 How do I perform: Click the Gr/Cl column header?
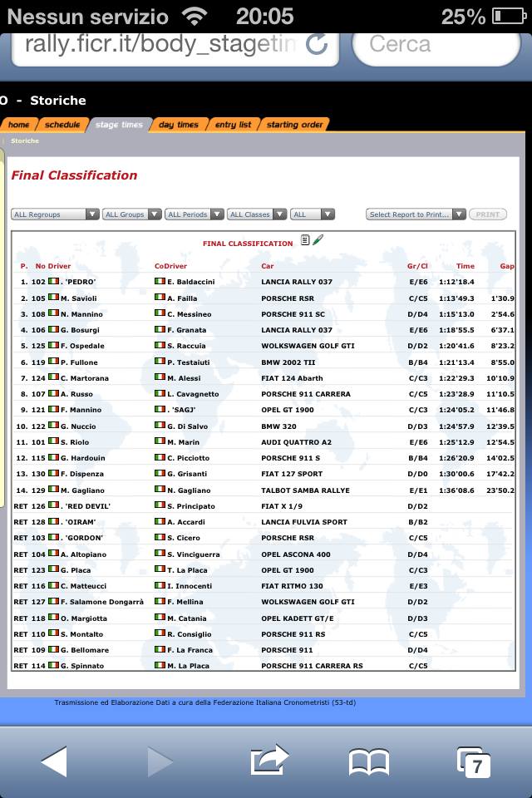(417, 266)
